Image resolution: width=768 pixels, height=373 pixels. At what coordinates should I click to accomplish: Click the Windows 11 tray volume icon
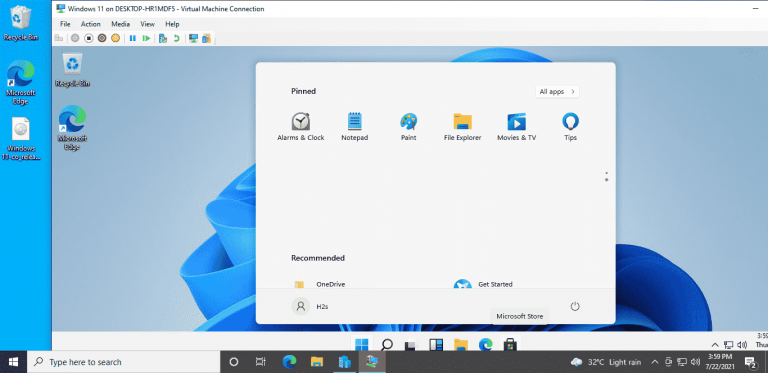[x=742, y=345]
